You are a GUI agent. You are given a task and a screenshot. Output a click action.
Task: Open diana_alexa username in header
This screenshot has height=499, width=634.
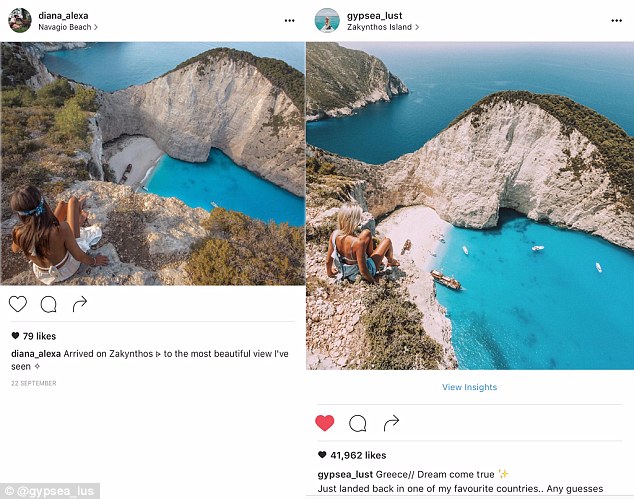point(64,15)
